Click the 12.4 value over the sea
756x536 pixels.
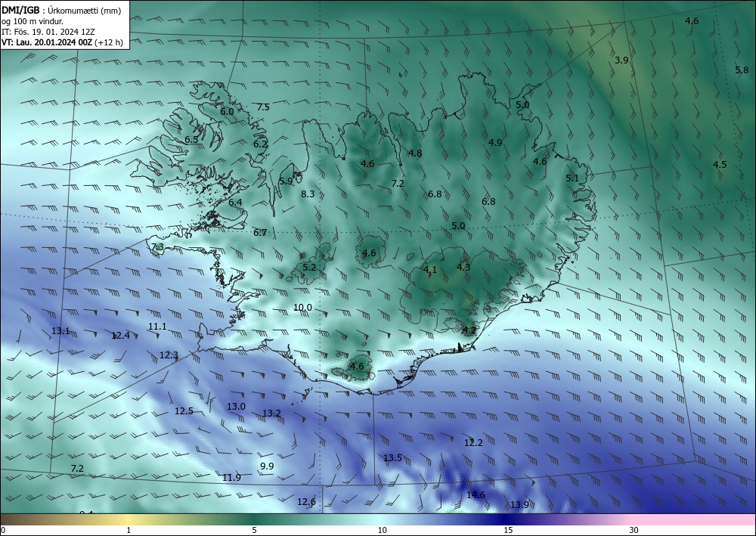(120, 335)
